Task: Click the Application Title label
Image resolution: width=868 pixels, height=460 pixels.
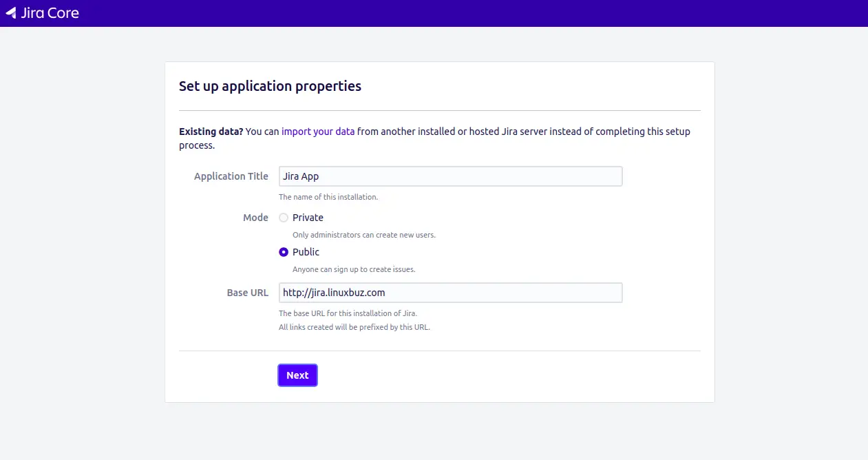Action: 231,176
